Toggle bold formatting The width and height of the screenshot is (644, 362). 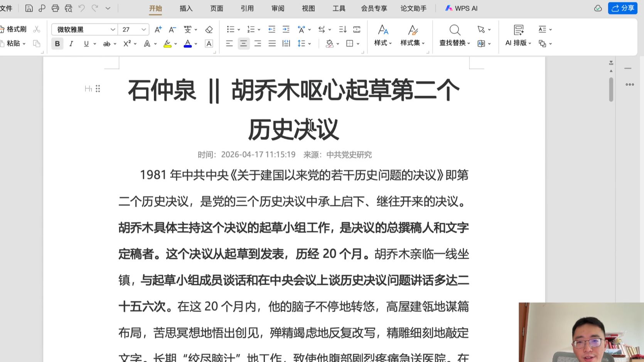tap(57, 44)
